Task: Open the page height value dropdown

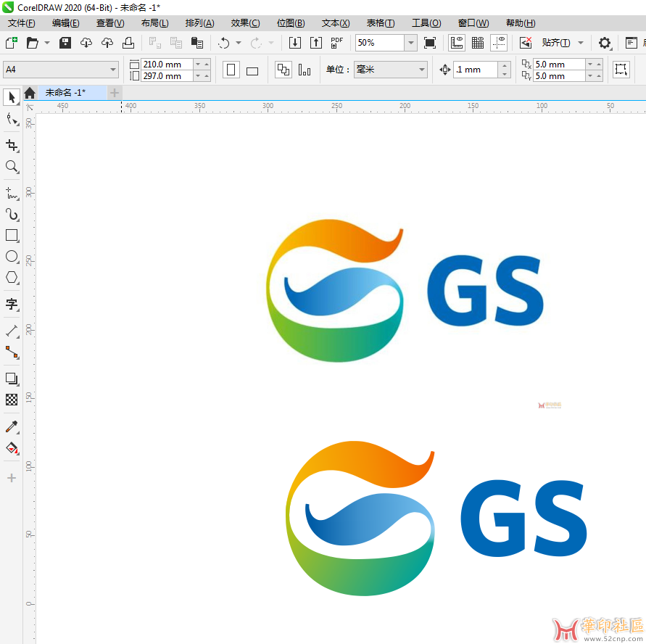Action: 198,76
